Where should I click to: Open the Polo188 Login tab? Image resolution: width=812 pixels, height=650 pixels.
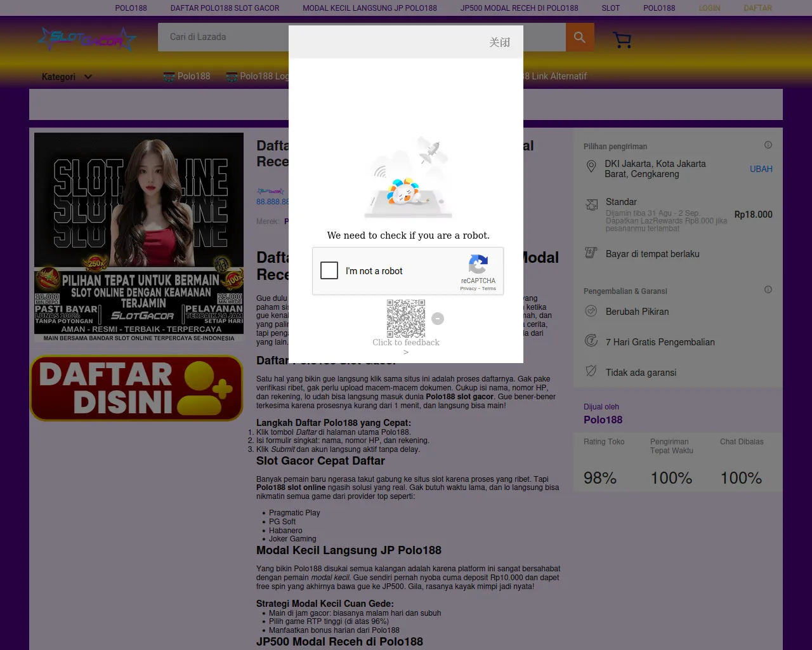click(x=258, y=76)
